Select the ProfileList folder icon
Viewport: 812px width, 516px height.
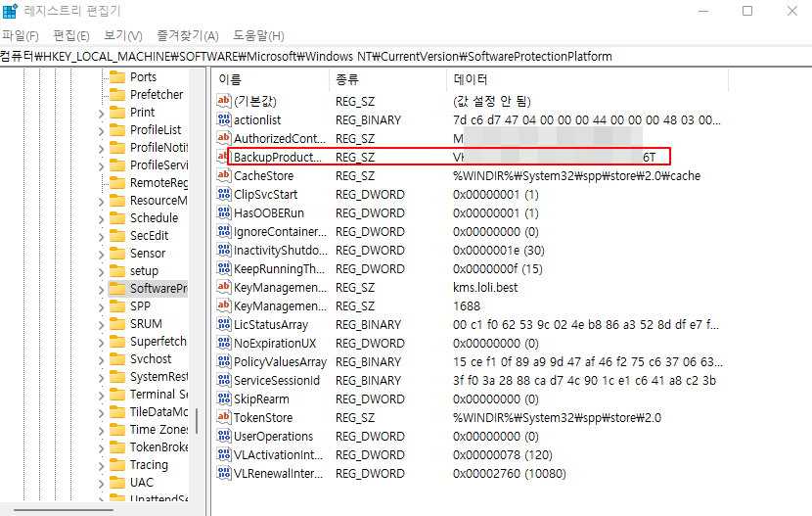pos(117,130)
